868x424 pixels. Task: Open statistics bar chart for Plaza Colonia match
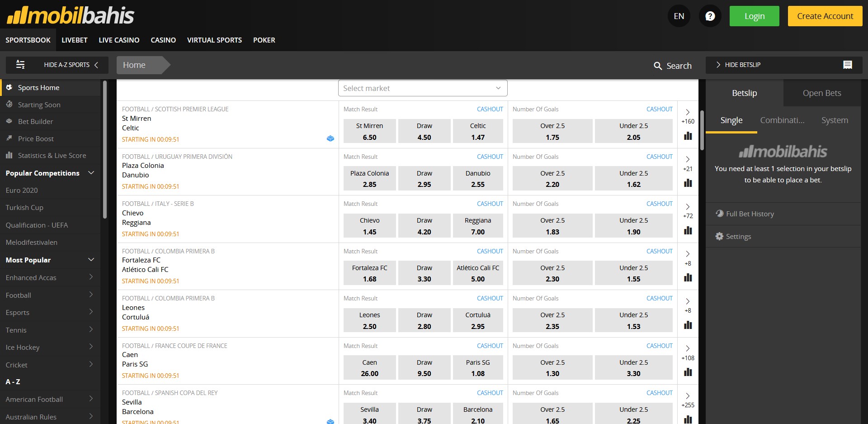tap(688, 183)
